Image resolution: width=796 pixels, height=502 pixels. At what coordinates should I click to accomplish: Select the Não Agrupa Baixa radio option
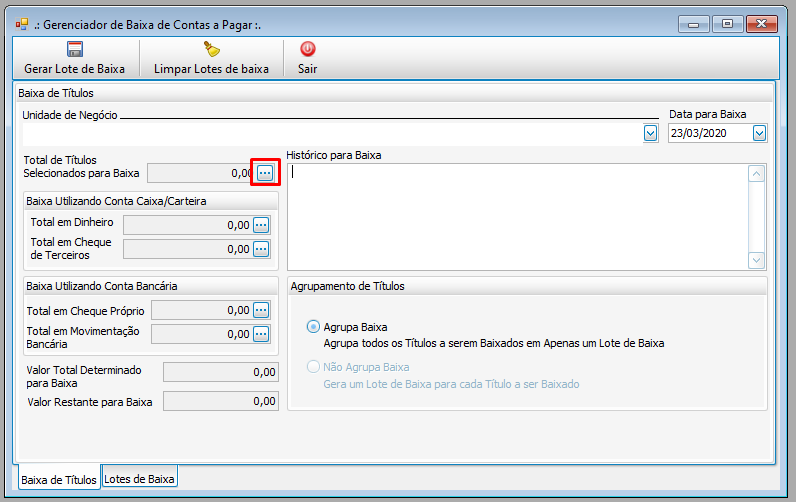pyautogui.click(x=313, y=366)
